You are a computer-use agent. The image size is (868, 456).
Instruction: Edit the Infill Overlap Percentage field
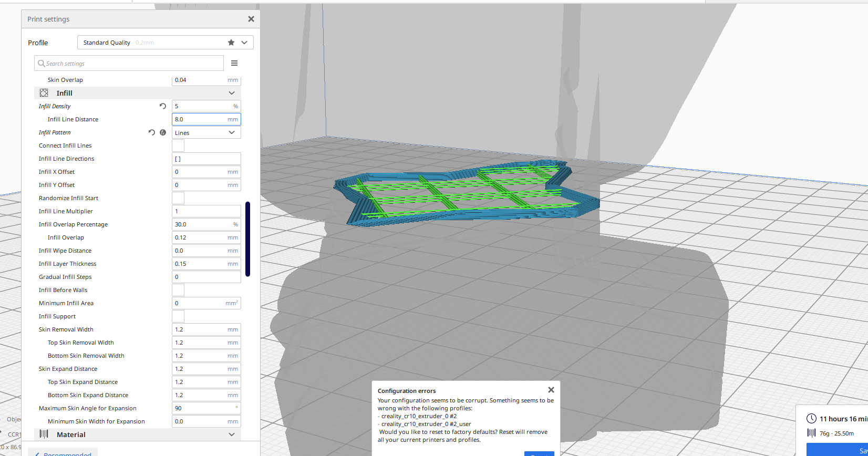click(206, 224)
